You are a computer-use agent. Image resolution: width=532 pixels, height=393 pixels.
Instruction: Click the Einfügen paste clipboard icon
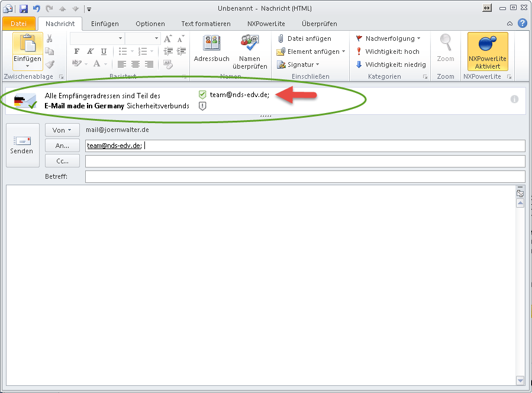pos(27,44)
